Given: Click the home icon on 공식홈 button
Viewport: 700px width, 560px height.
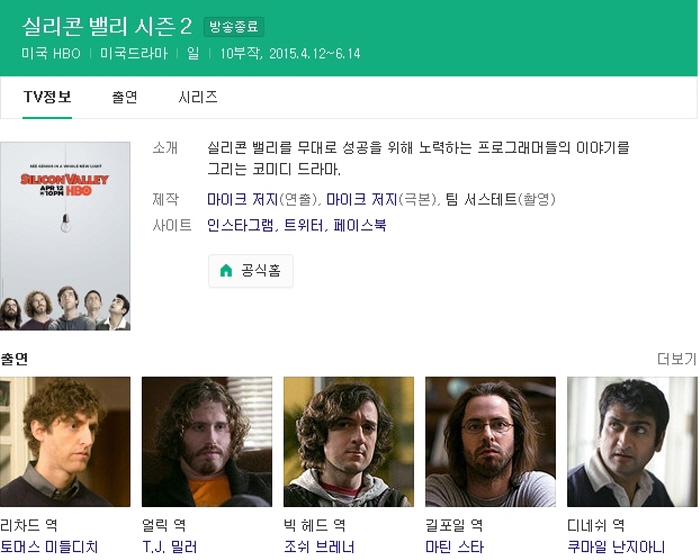Looking at the screenshot, I should 226,271.
